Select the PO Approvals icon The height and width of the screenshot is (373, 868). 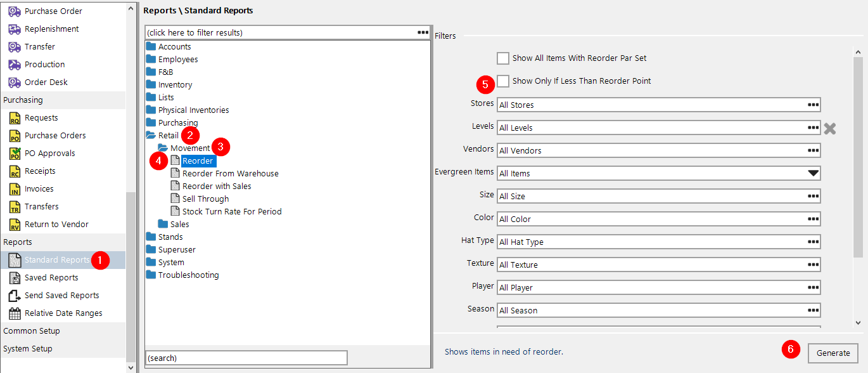15,154
